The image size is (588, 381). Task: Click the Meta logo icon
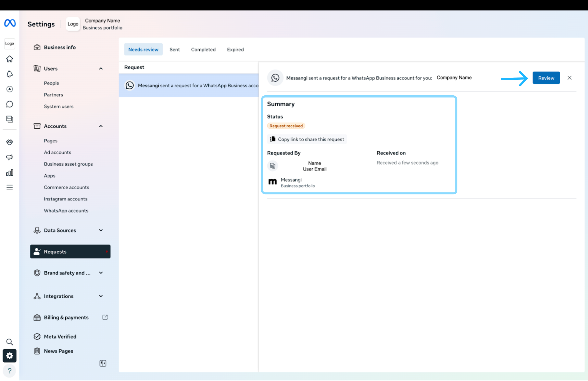10,23
